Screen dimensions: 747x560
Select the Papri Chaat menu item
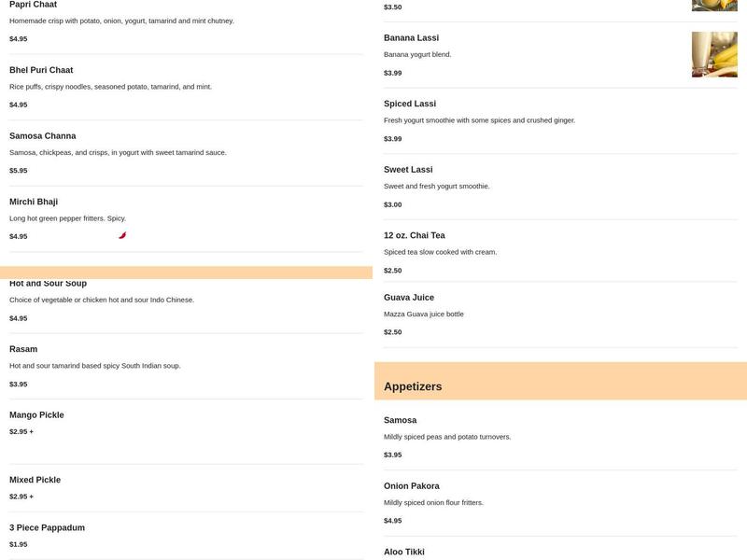pos(34,6)
